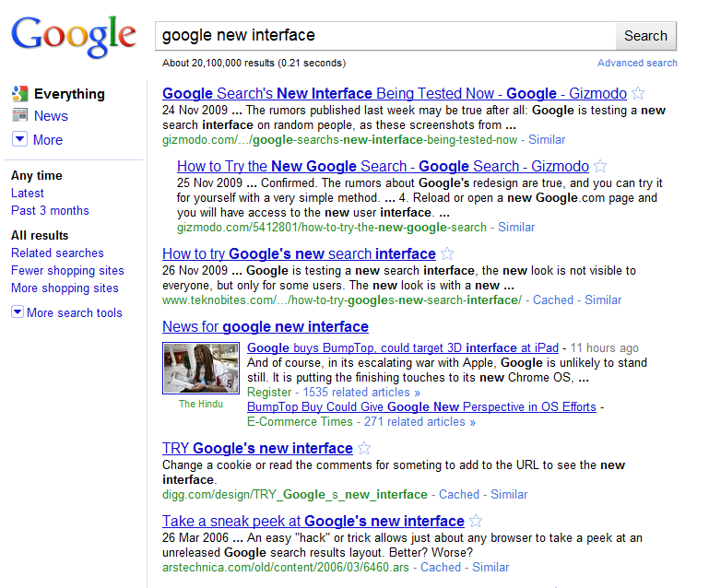Open Cached version of arstechnica result
Image resolution: width=709 pixels, height=588 pixels.
click(441, 567)
